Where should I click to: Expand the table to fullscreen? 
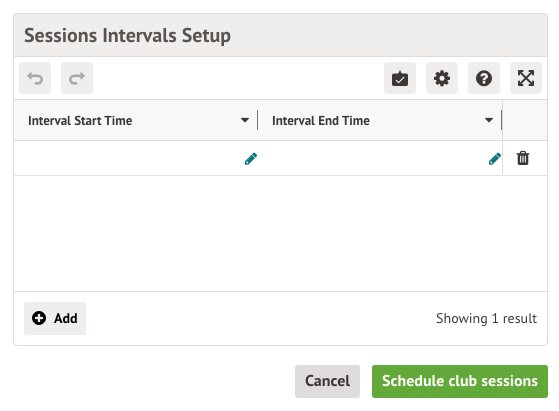point(526,78)
